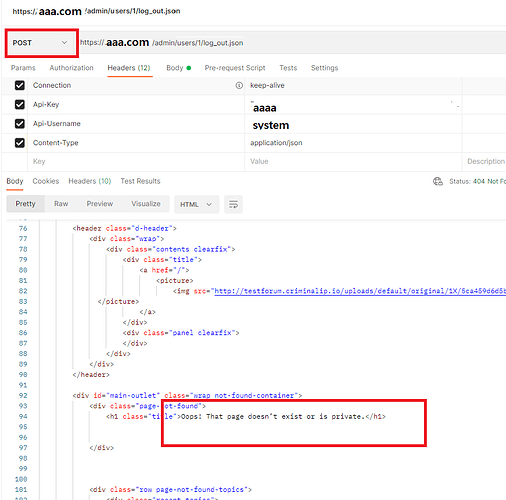The image size is (506, 500).
Task: View the Test Results tab
Action: 140,181
